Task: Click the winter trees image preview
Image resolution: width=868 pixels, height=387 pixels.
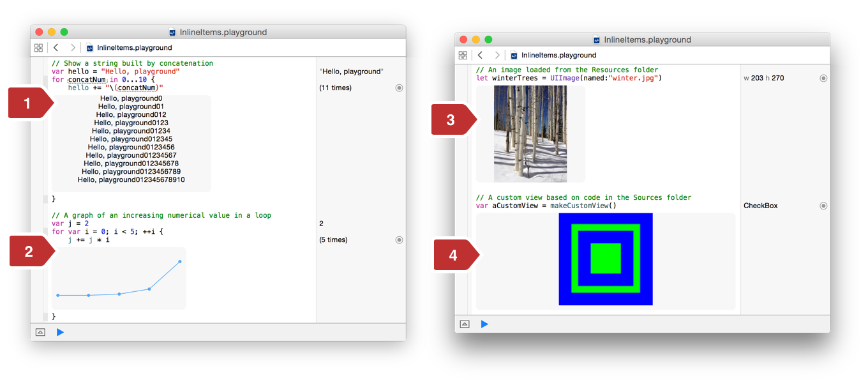Action: click(x=530, y=134)
